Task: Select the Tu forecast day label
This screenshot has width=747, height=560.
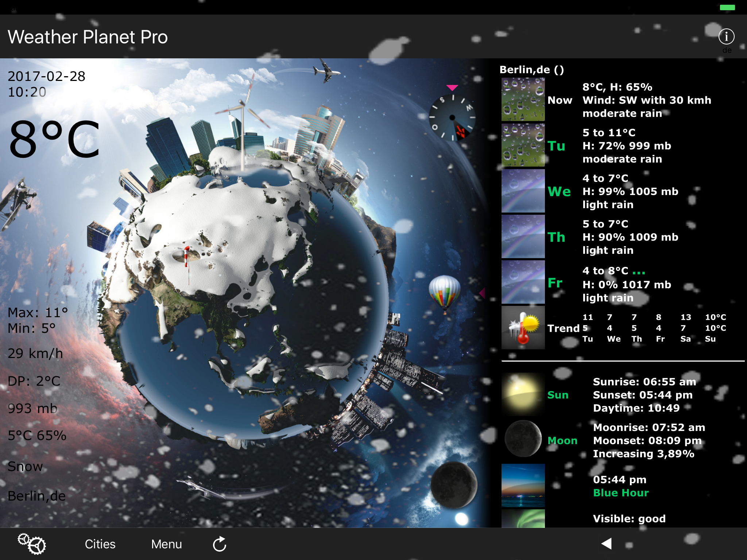Action: (x=556, y=146)
